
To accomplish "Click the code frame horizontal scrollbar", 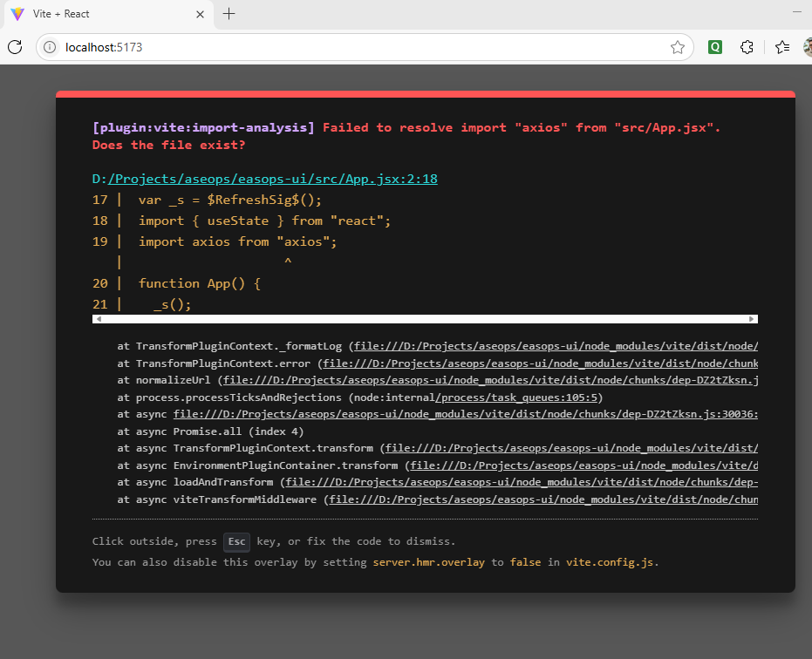I will coord(425,319).
